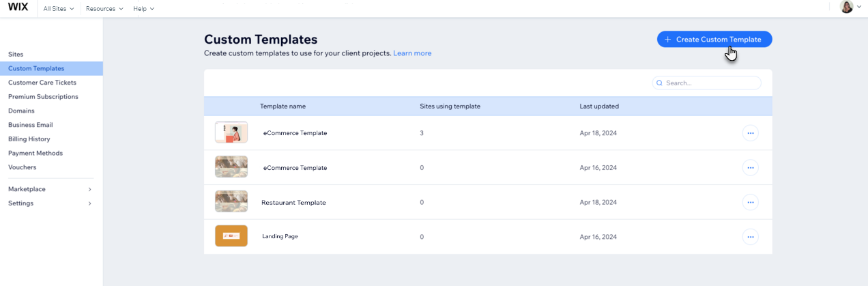The height and width of the screenshot is (286, 868).
Task: Open more actions for first eCommerce Template
Action: 750,133
